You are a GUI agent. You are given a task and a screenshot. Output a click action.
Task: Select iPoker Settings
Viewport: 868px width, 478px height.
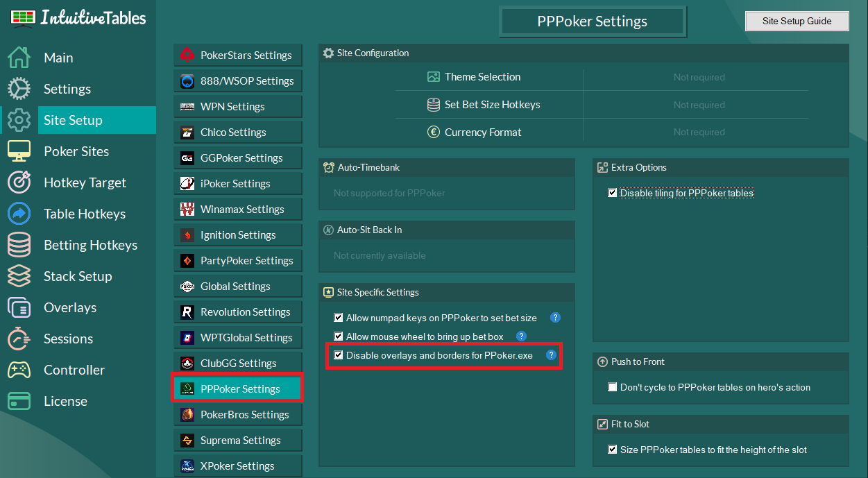click(237, 184)
